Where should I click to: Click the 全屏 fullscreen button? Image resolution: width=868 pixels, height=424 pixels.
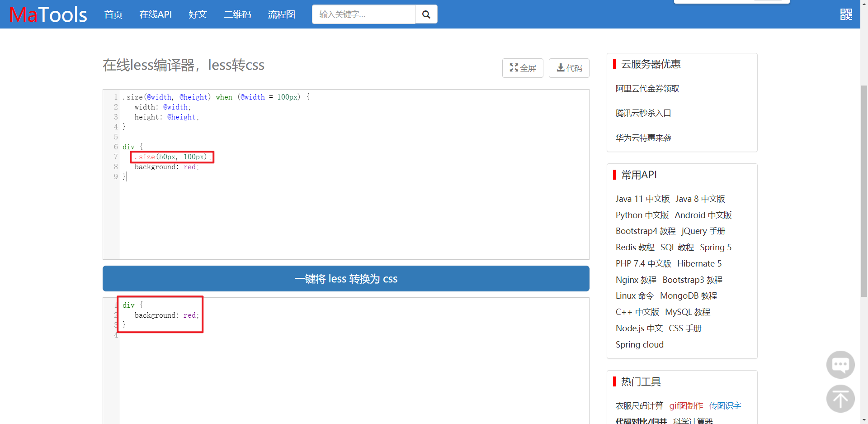click(x=523, y=68)
